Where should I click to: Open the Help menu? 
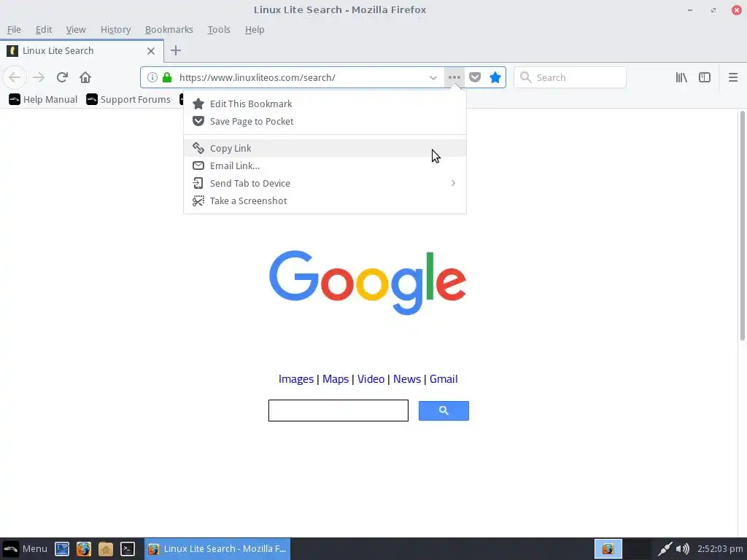tap(255, 29)
